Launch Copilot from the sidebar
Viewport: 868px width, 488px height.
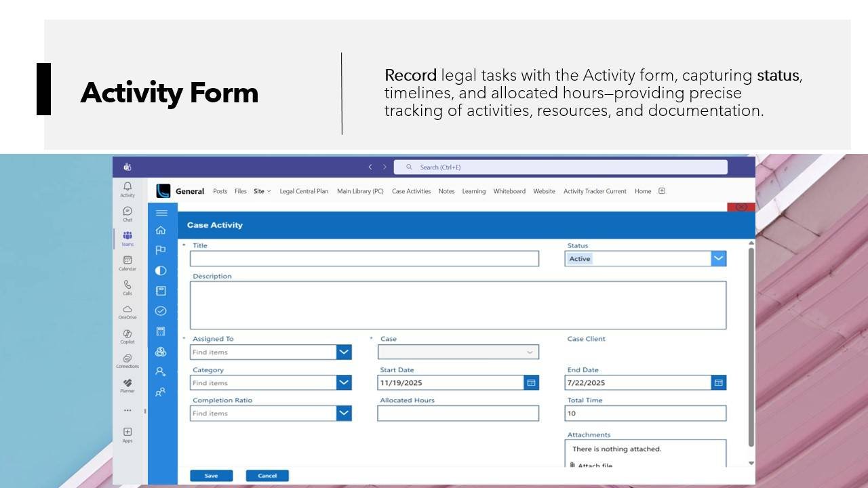[127, 336]
